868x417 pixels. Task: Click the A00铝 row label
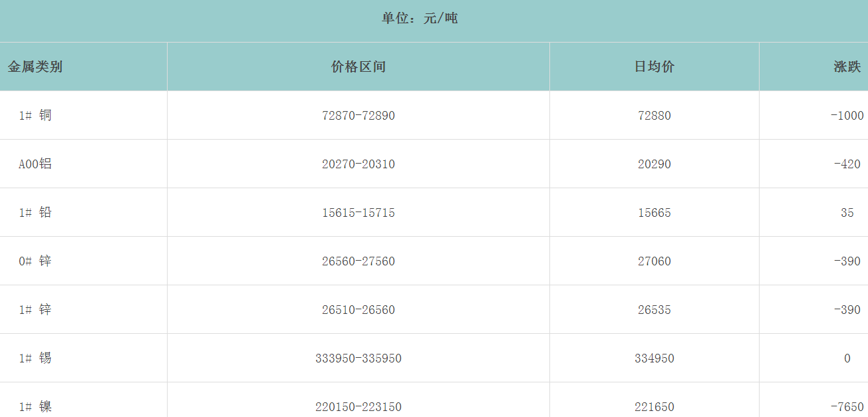pos(35,164)
